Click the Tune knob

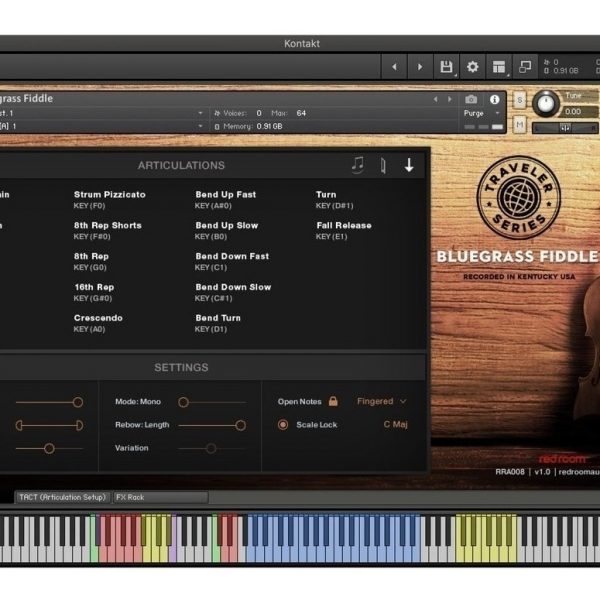(546, 103)
